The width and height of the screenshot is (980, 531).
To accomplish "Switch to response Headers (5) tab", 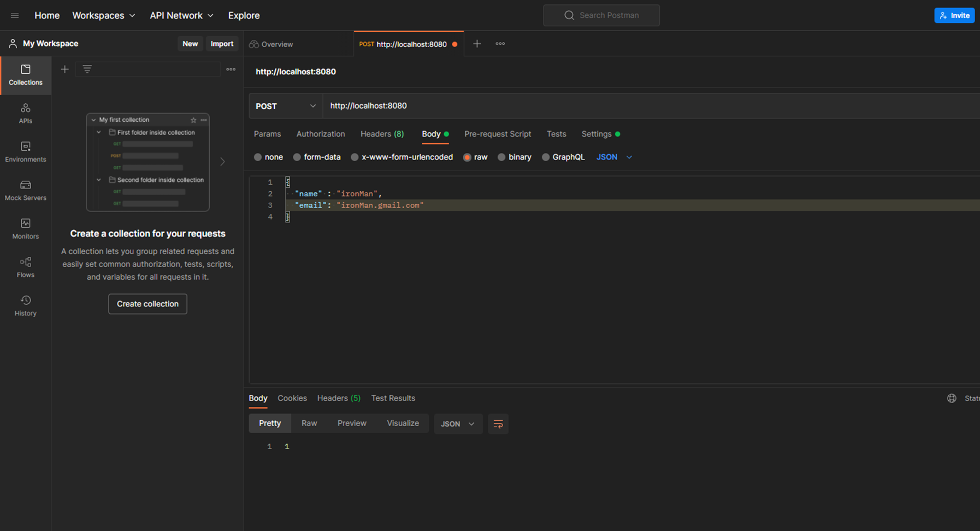I will pyautogui.click(x=339, y=398).
